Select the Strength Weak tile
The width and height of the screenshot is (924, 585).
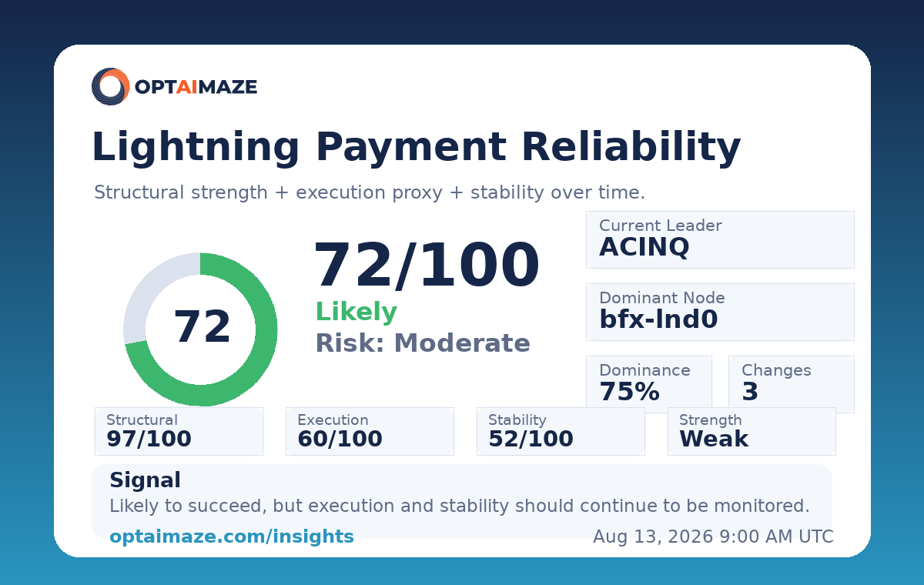[x=752, y=431]
